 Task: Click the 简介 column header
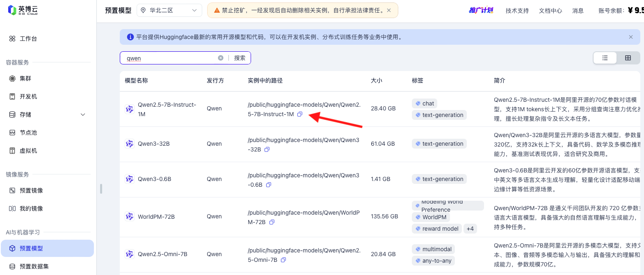coord(500,80)
